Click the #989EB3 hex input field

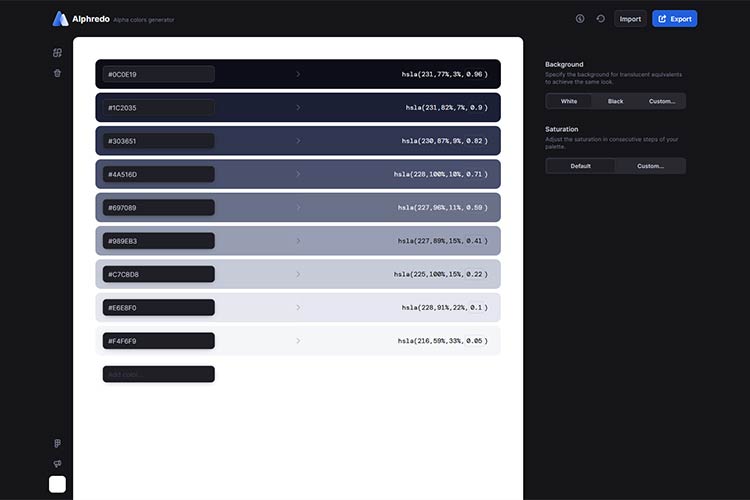click(x=158, y=241)
